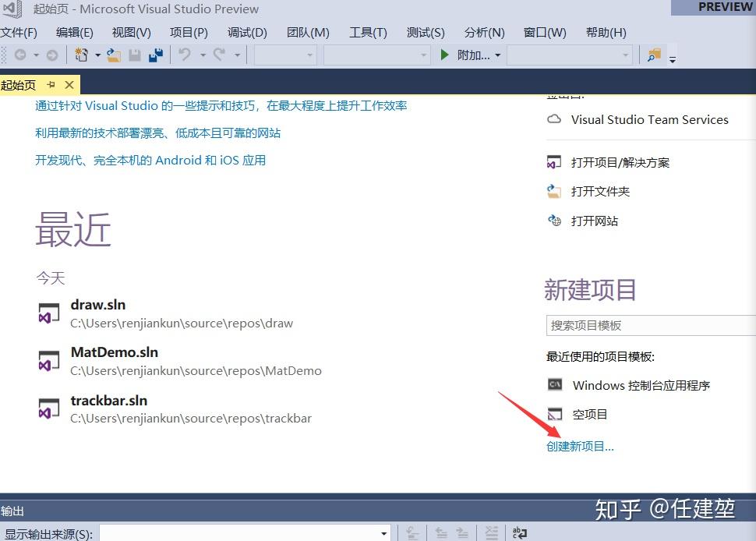Screen dimensions: 756x541
Task: Click the Undo arrow icon
Action: tap(185, 55)
